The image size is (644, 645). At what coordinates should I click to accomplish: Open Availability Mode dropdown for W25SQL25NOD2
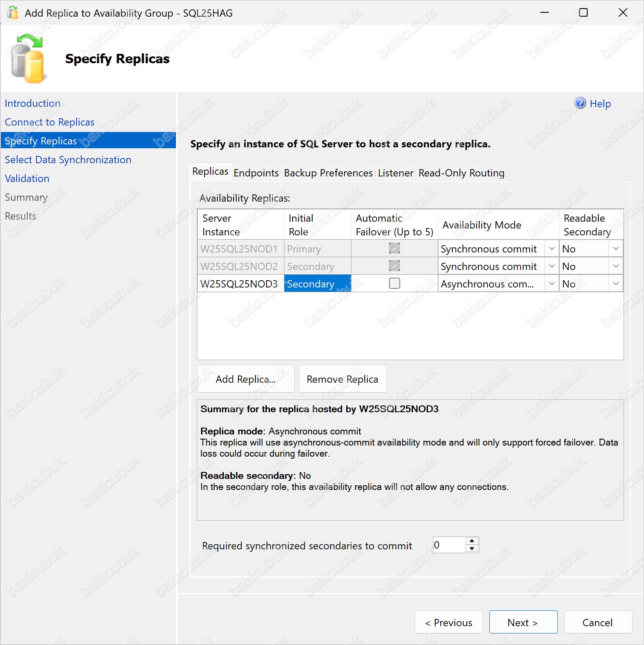(552, 266)
